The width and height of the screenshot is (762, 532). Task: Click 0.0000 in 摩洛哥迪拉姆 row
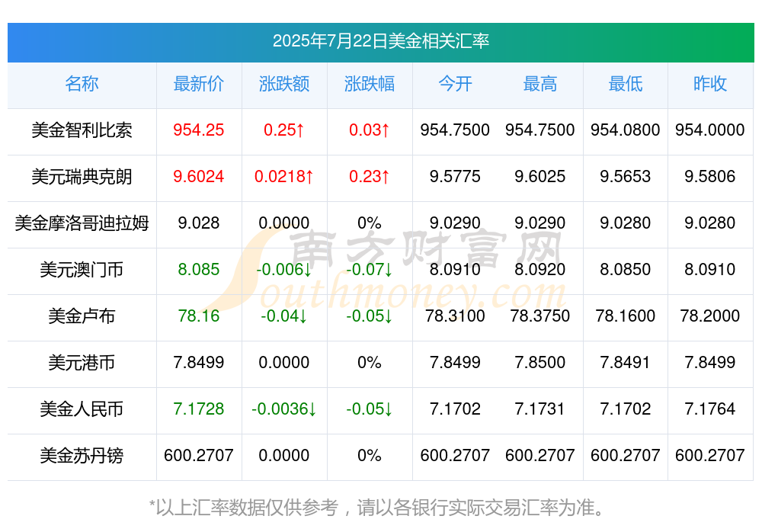(x=284, y=223)
